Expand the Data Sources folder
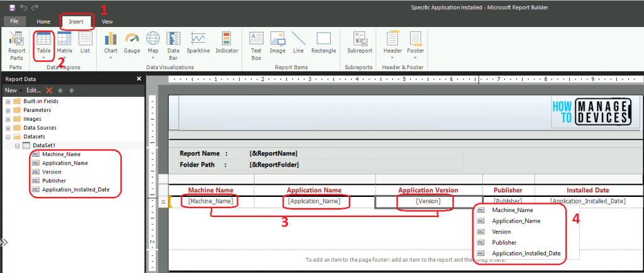 (8, 128)
